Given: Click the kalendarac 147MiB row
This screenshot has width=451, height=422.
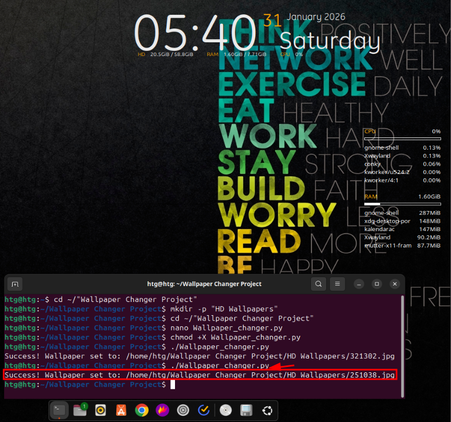Looking at the screenshot, I should coord(402,229).
